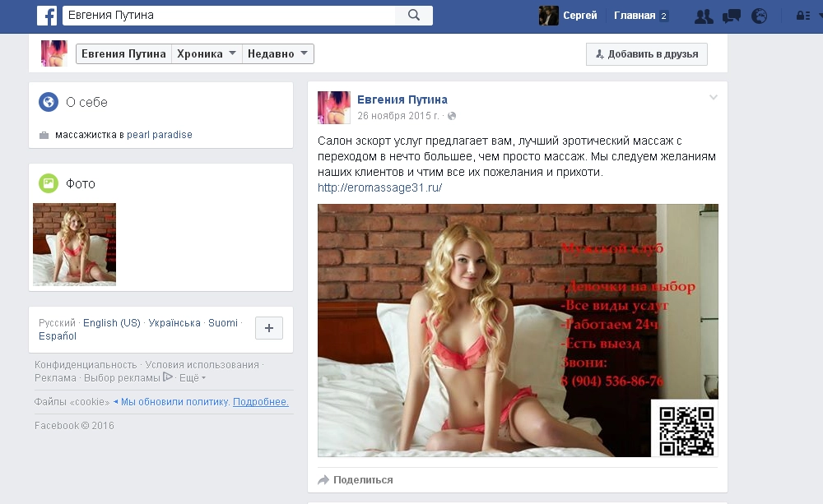
Task: Click the Добавить в друзья button
Action: (646, 54)
